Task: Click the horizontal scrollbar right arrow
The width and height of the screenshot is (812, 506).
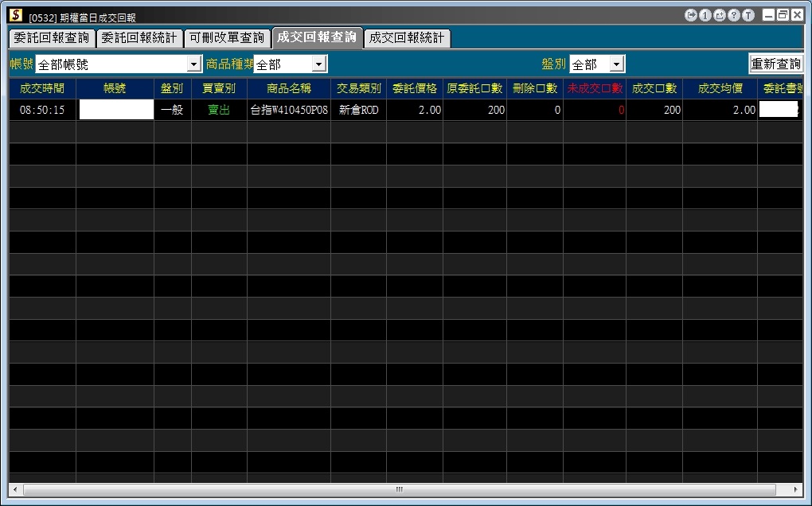Action: (x=796, y=489)
